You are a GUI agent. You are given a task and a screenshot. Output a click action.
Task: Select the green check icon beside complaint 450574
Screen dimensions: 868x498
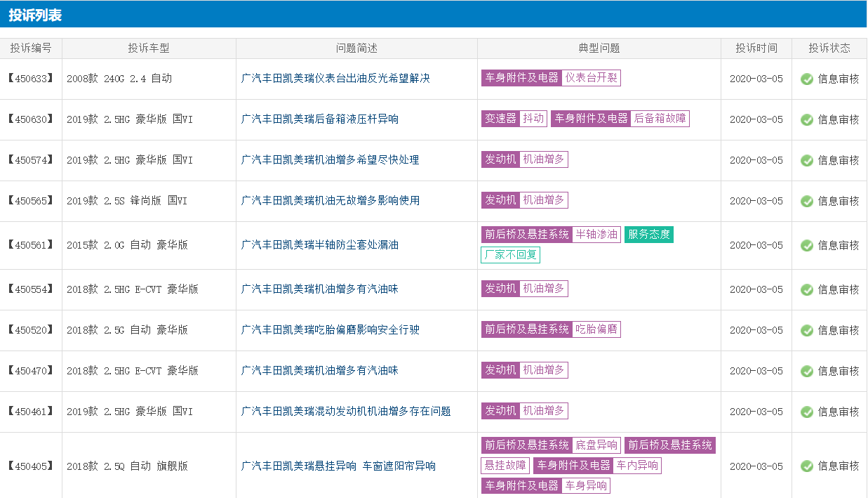[x=807, y=160]
